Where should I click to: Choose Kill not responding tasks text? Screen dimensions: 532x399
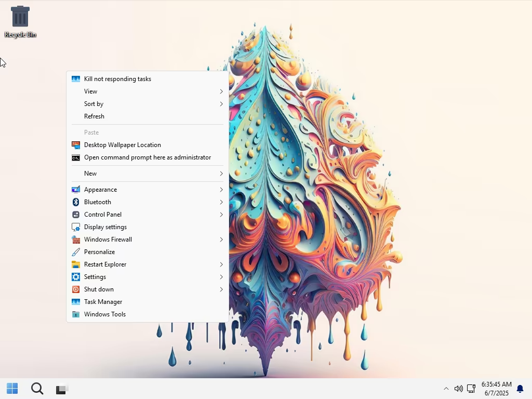click(x=117, y=79)
